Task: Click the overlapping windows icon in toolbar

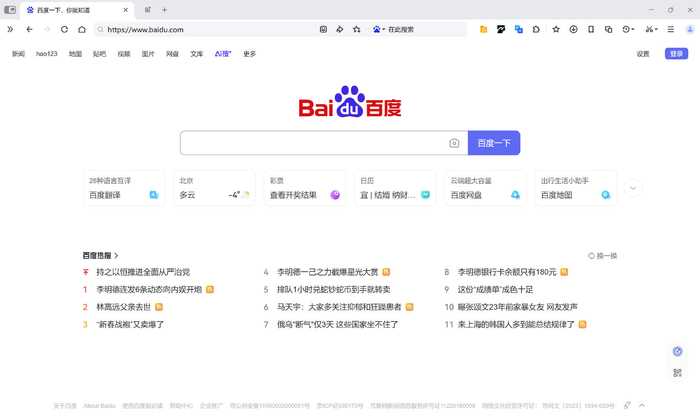Action: [608, 29]
